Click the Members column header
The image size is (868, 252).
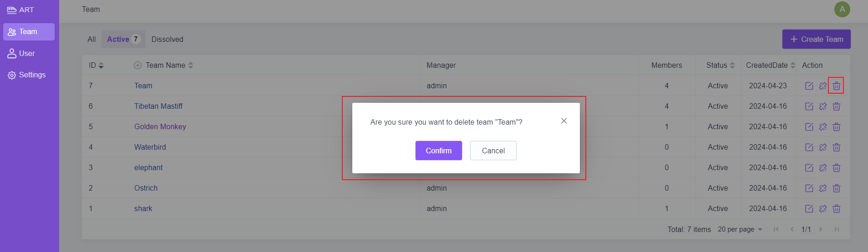tap(666, 66)
